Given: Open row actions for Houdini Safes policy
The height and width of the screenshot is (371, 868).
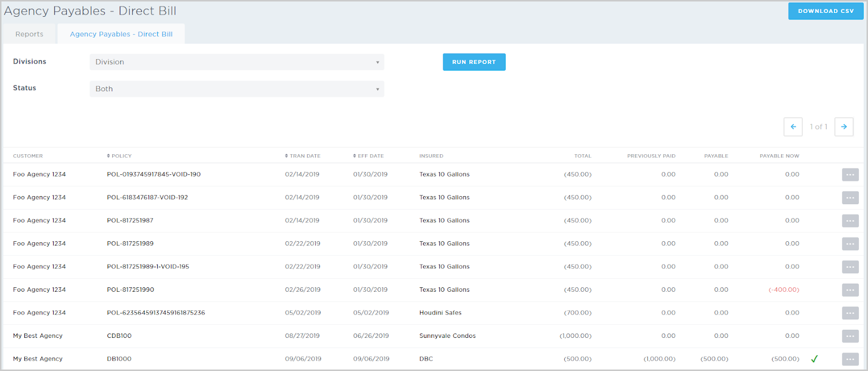Looking at the screenshot, I should coord(850,313).
